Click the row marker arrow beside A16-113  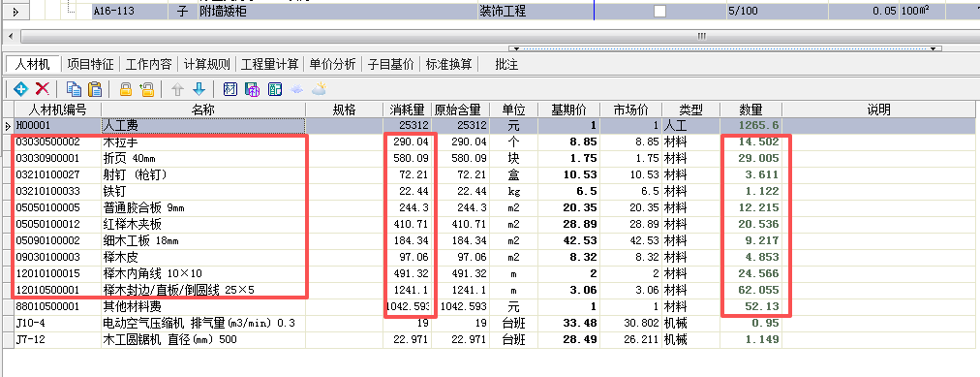(15, 12)
